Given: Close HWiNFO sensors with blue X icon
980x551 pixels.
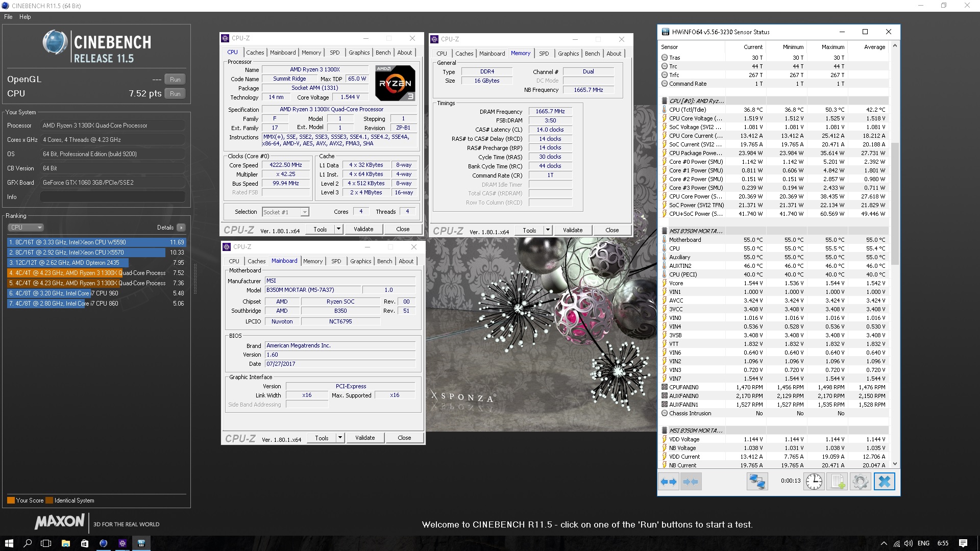Looking at the screenshot, I should coord(885,481).
